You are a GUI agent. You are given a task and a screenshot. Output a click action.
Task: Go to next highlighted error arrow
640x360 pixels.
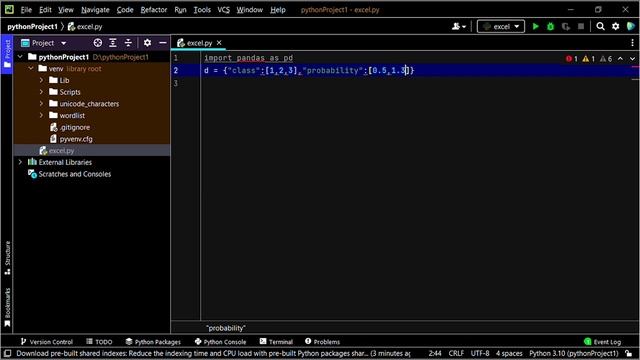point(632,59)
